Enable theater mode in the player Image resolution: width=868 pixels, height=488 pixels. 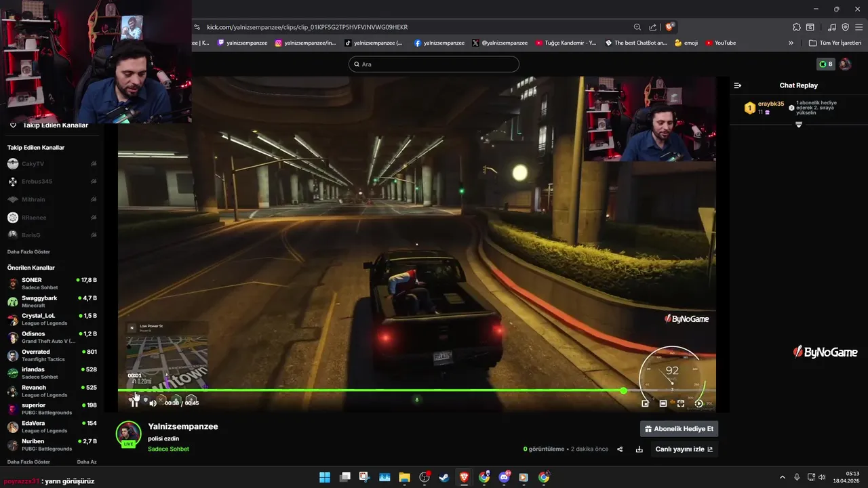click(663, 403)
